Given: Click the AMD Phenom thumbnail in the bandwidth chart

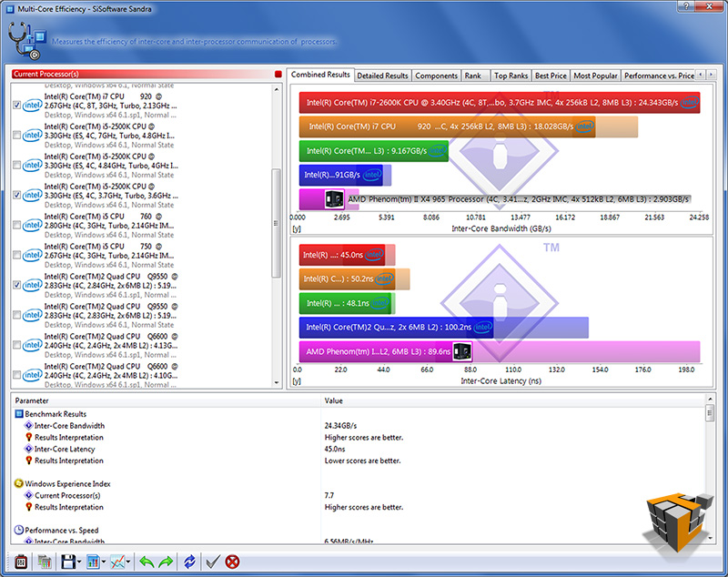Looking at the screenshot, I should pos(334,199).
